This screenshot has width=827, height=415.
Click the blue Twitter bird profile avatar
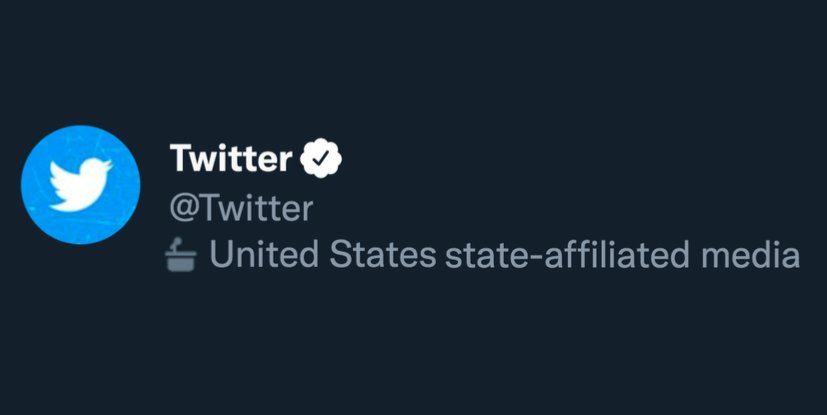(80, 184)
